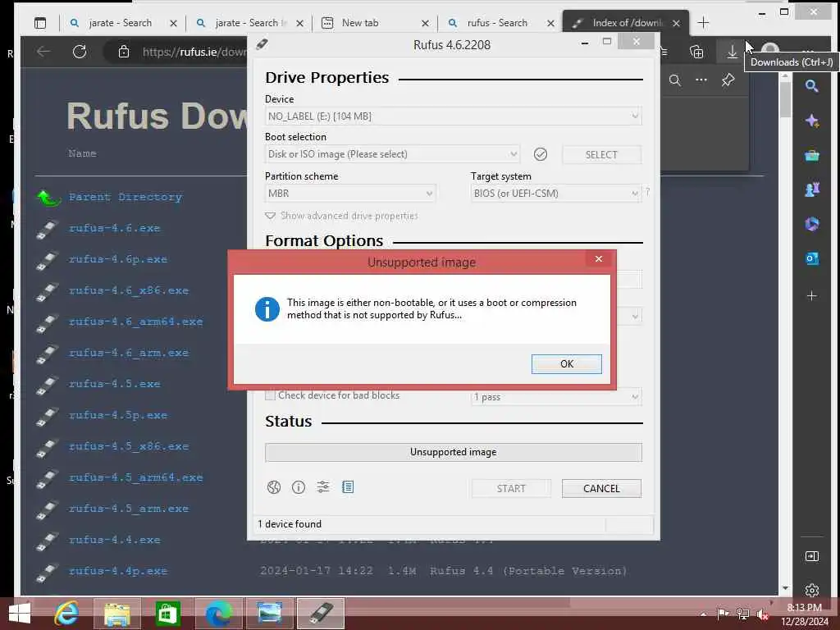Open Rufus language settings globe icon
Screen dimensions: 840x630
pos(274,487)
